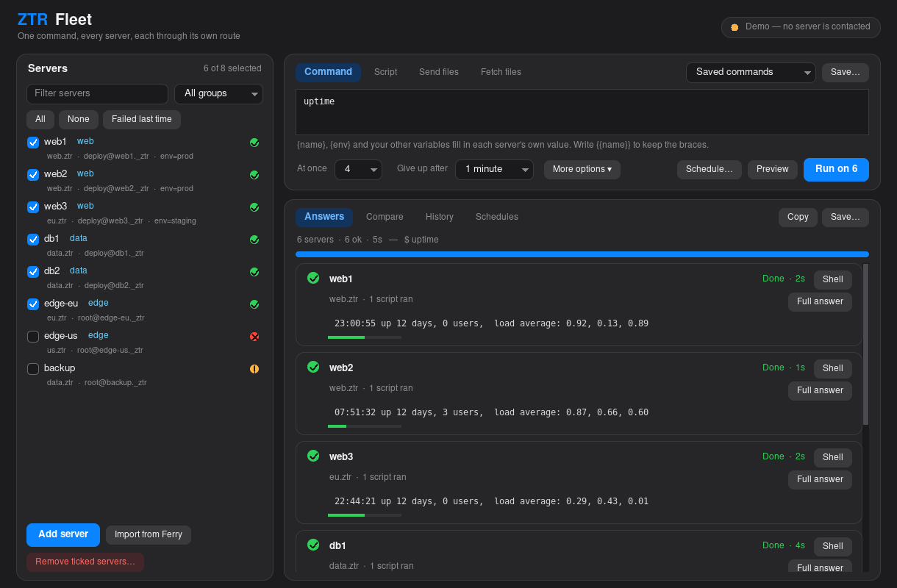This screenshot has width=897, height=588.
Task: Click Import from Ferry
Action: (149, 535)
